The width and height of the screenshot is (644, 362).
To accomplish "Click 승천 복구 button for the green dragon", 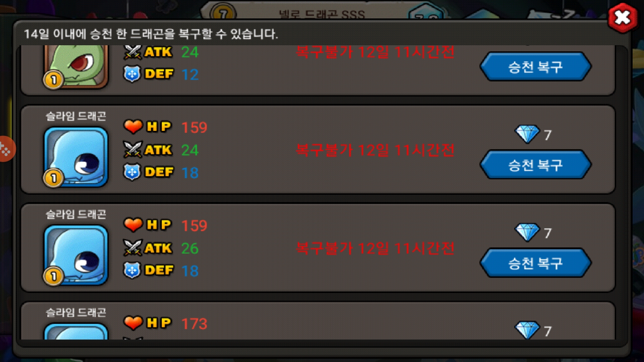I will (x=535, y=67).
